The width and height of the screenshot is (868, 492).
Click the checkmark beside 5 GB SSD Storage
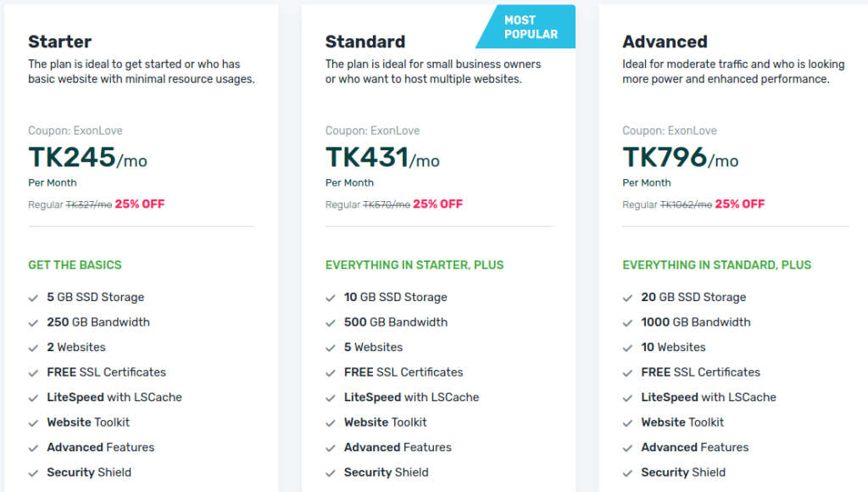(x=33, y=297)
